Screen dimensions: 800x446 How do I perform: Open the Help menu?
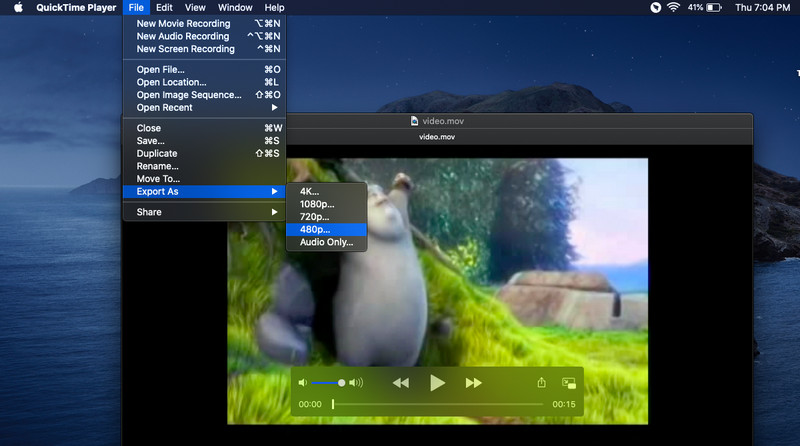(x=274, y=7)
